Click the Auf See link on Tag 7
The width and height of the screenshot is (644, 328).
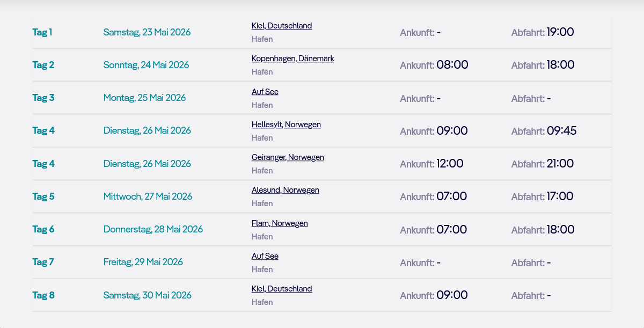(x=265, y=256)
